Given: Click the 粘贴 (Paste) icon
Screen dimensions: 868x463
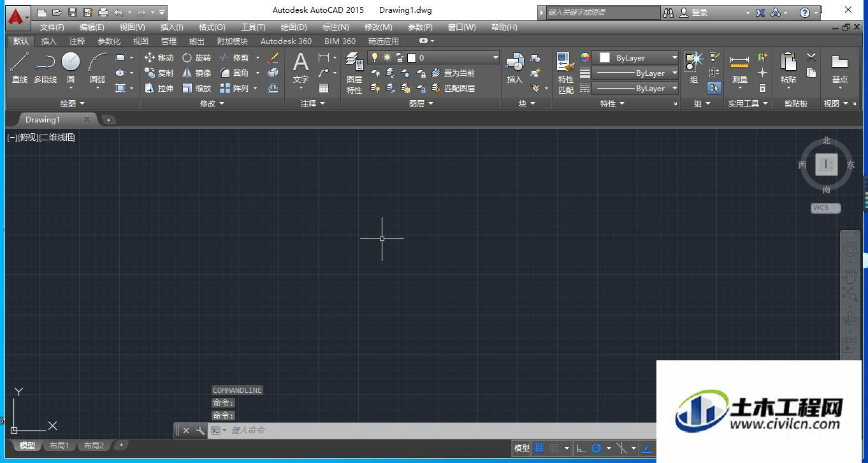Looking at the screenshot, I should [788, 68].
